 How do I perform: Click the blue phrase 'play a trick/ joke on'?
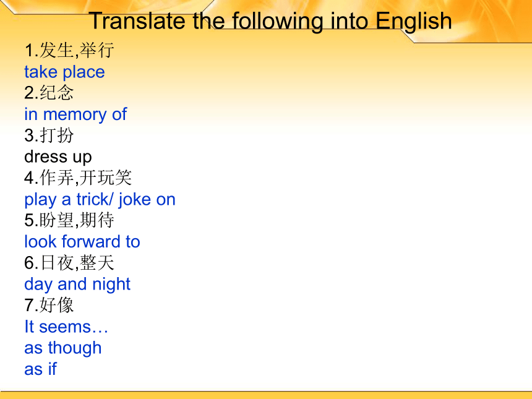click(100, 199)
